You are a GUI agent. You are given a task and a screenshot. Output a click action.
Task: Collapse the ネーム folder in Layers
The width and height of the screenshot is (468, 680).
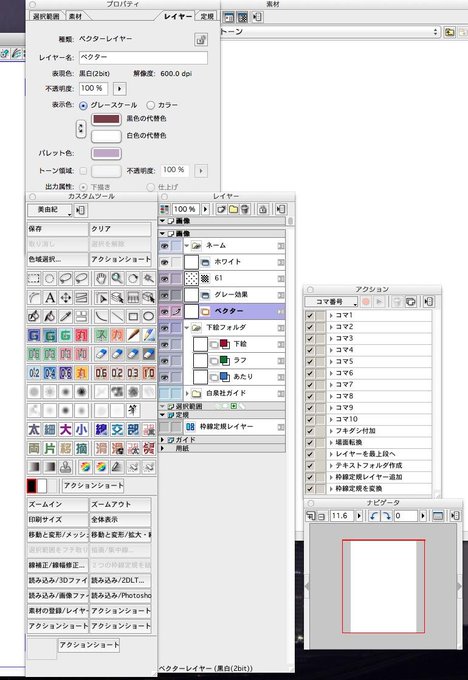tap(187, 245)
